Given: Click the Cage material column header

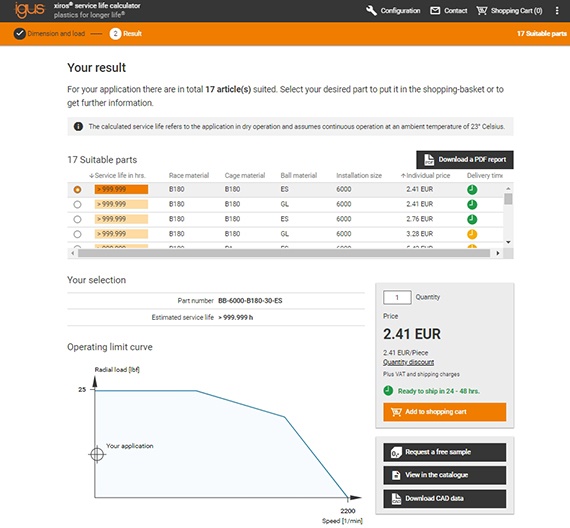Looking at the screenshot, I should point(245,175).
